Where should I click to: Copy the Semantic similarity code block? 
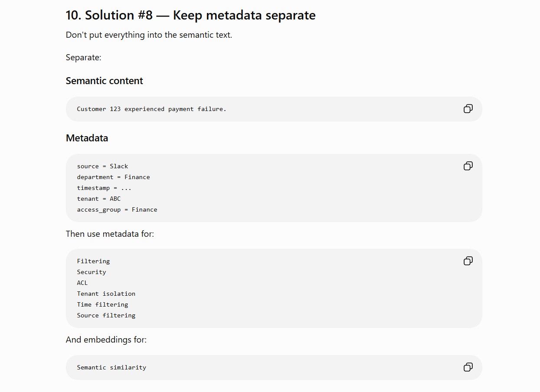468,367
